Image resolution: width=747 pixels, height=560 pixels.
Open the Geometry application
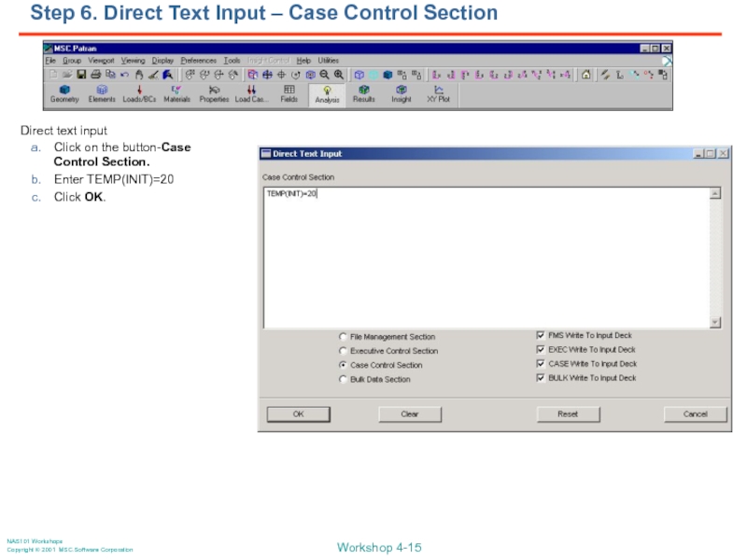pos(64,94)
